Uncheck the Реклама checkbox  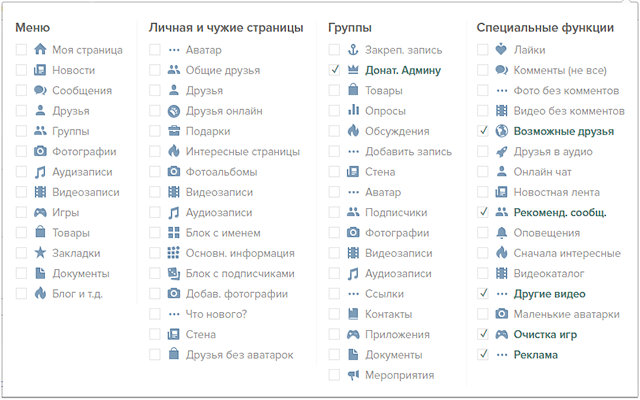(x=482, y=355)
